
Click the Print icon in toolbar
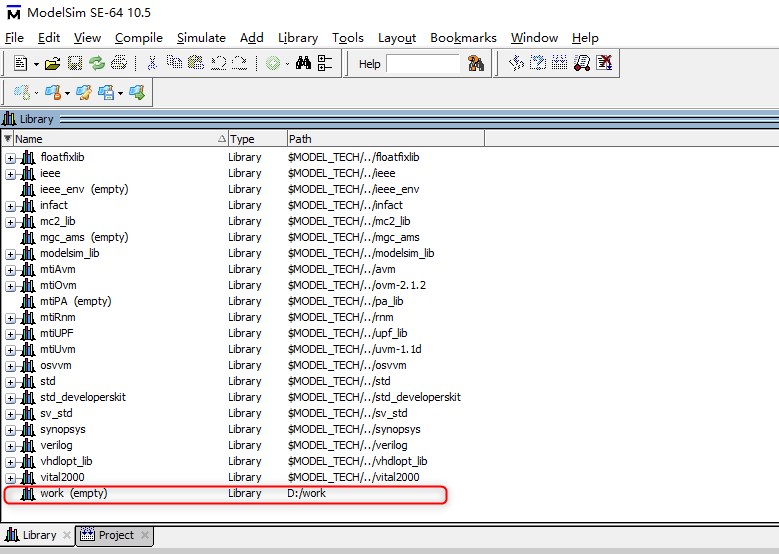click(x=119, y=64)
